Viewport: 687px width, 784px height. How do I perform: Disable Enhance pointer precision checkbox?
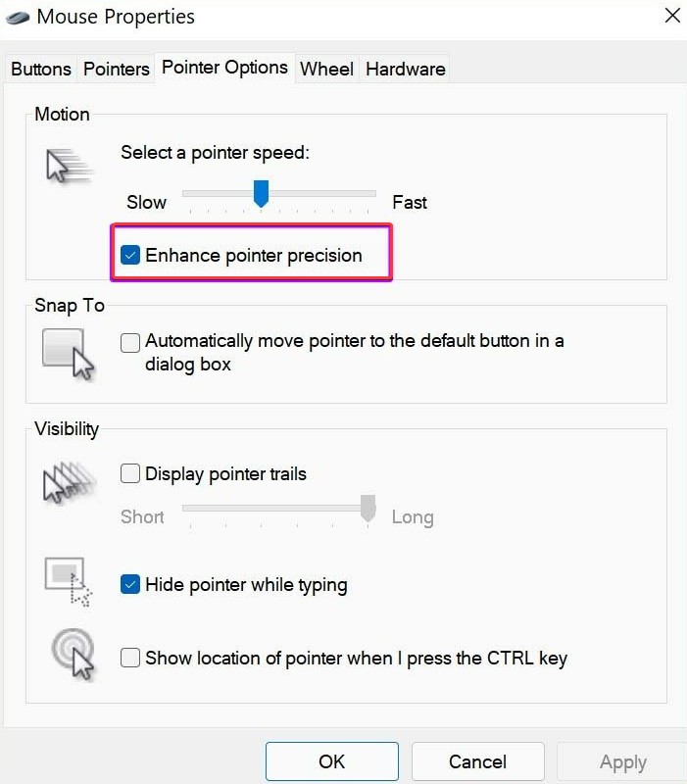(x=130, y=256)
